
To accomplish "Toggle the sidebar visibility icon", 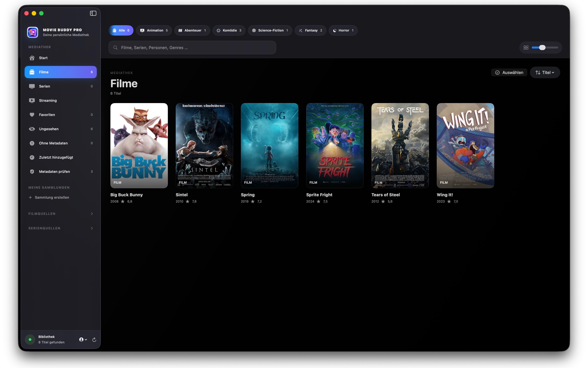I will (x=93, y=13).
